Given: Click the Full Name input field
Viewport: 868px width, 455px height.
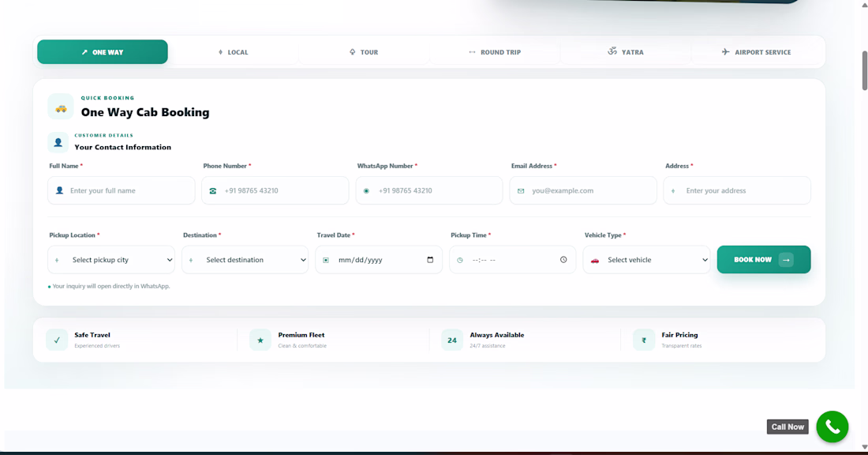Looking at the screenshot, I should click(x=122, y=190).
